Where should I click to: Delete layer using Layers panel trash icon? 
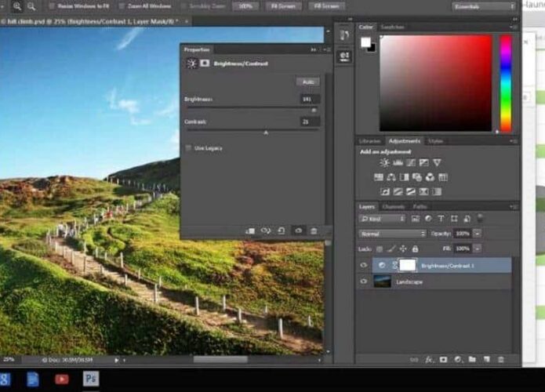[501, 360]
